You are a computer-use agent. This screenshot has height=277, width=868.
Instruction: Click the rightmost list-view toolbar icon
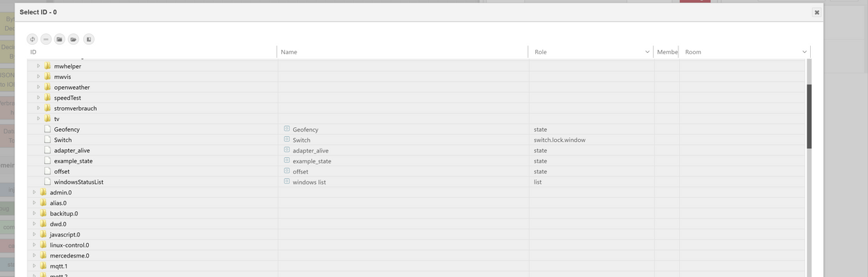point(88,38)
